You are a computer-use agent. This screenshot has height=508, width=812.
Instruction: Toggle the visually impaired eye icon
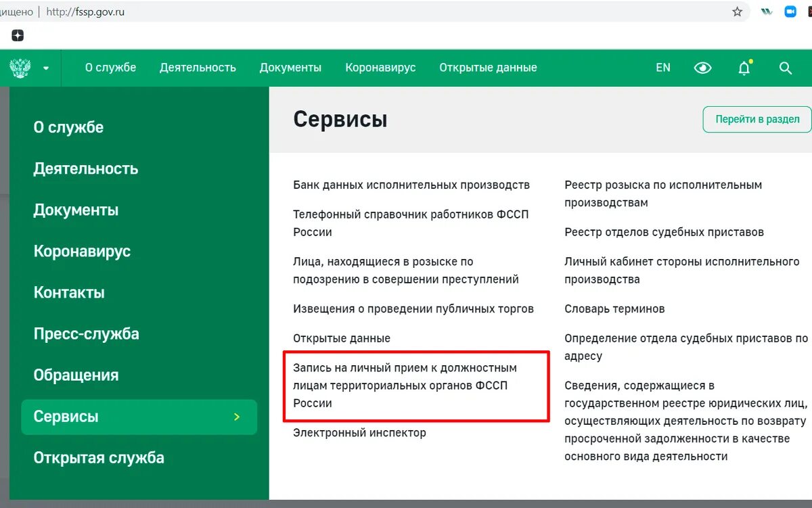click(x=703, y=68)
